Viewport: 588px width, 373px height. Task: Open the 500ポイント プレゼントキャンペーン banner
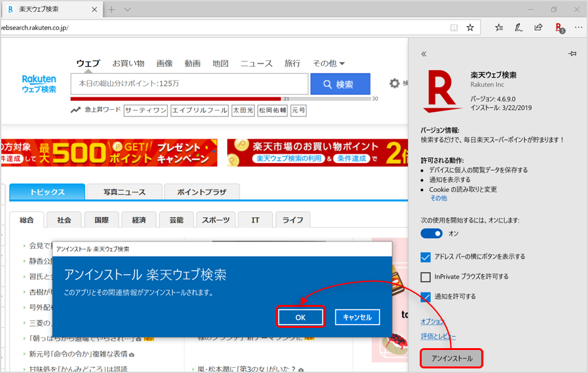pos(109,152)
